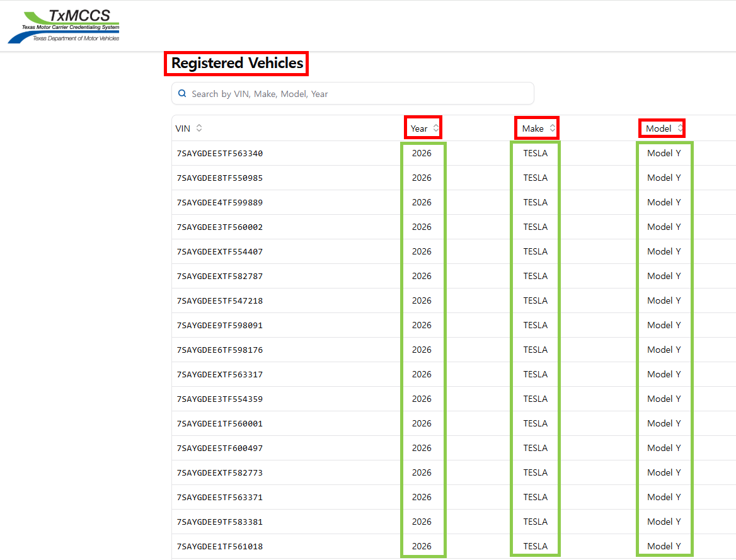Click Model Y in the 7SAYGDEE5TF563371 row
Screen dimensions: 736x560
tap(664, 497)
